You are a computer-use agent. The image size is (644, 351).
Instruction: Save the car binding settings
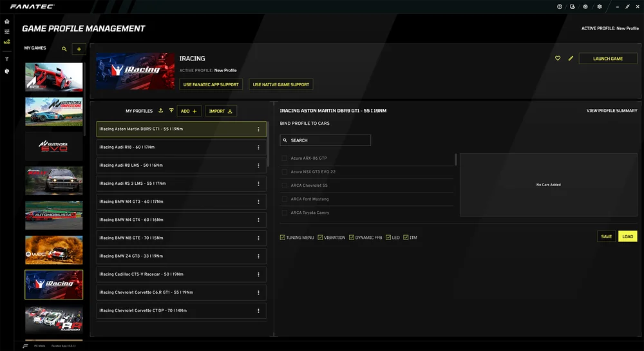coord(606,236)
